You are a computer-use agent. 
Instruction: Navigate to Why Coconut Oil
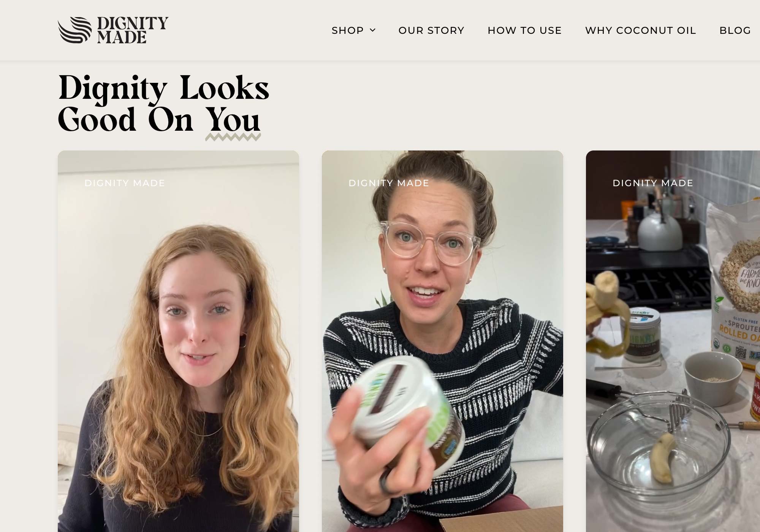click(640, 30)
